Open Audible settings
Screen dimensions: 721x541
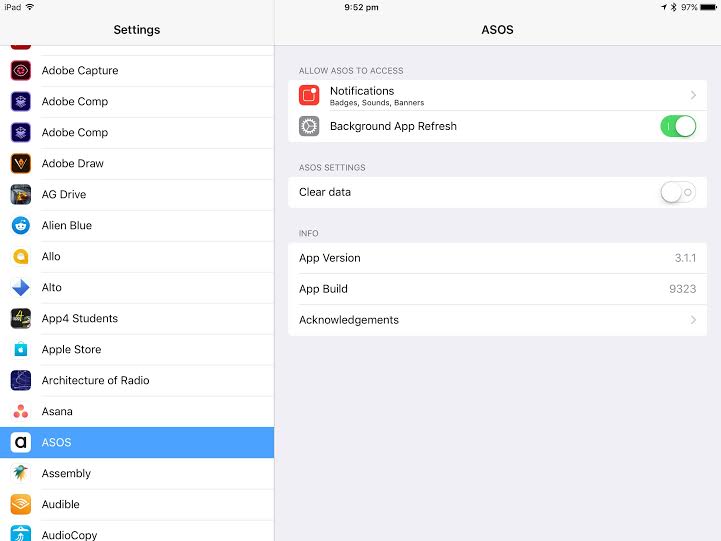click(137, 504)
